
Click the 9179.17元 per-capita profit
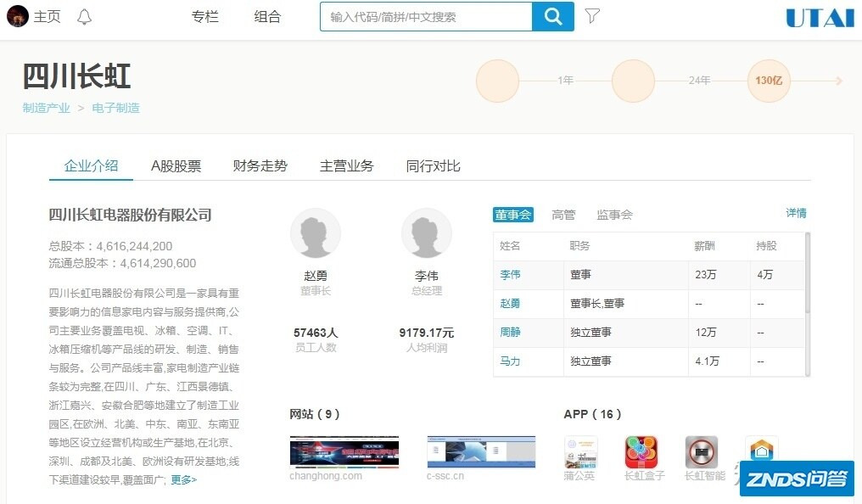coord(427,333)
